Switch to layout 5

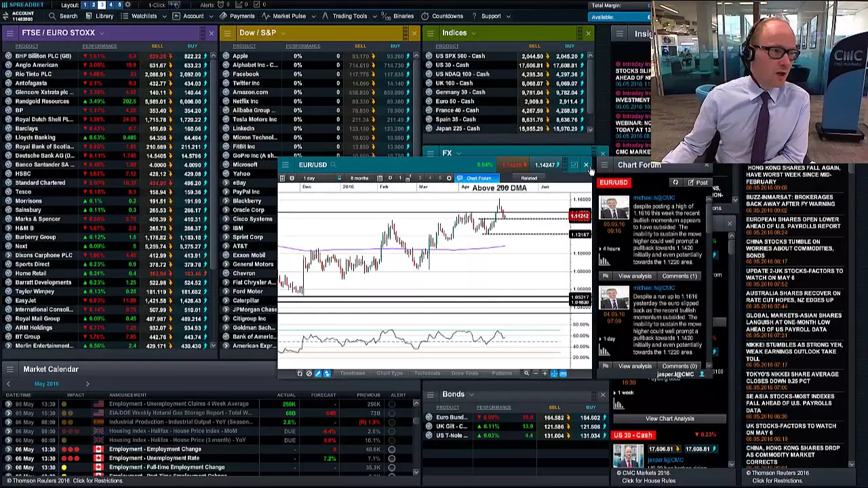coord(120,5)
